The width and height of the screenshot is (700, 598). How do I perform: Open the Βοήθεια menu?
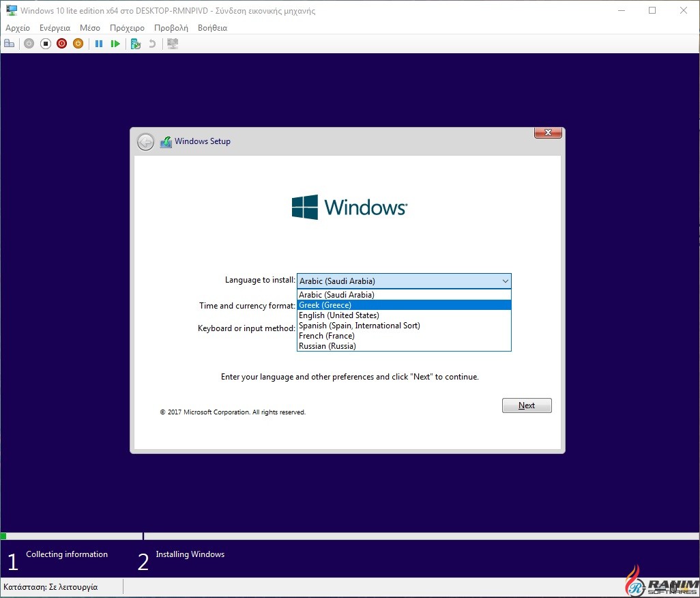click(x=212, y=28)
